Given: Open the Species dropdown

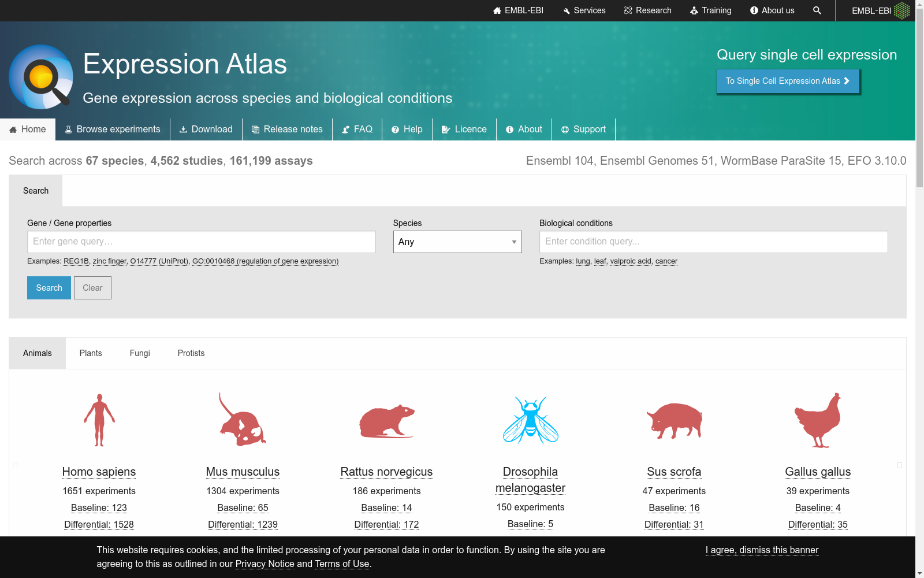Looking at the screenshot, I should click(x=457, y=242).
